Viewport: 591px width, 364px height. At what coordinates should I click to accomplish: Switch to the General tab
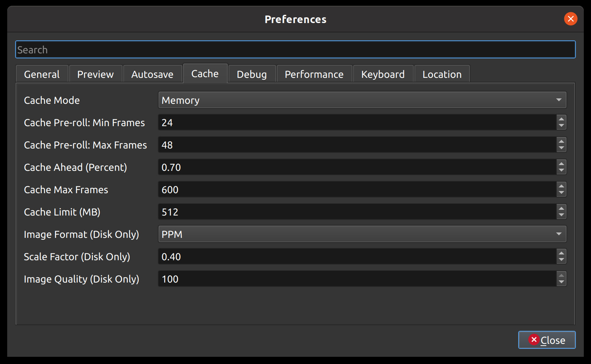pyautogui.click(x=41, y=74)
